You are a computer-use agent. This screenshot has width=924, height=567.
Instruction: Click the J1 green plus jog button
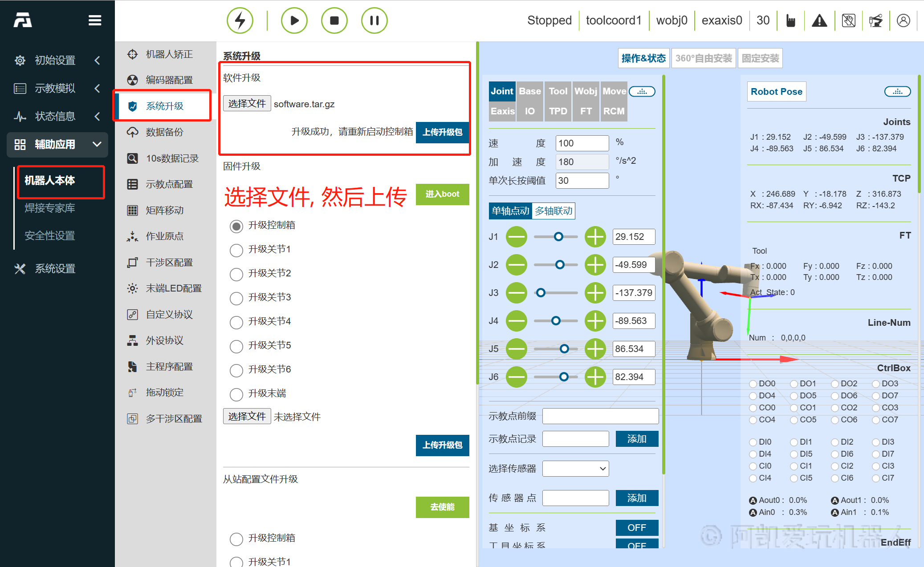595,237
